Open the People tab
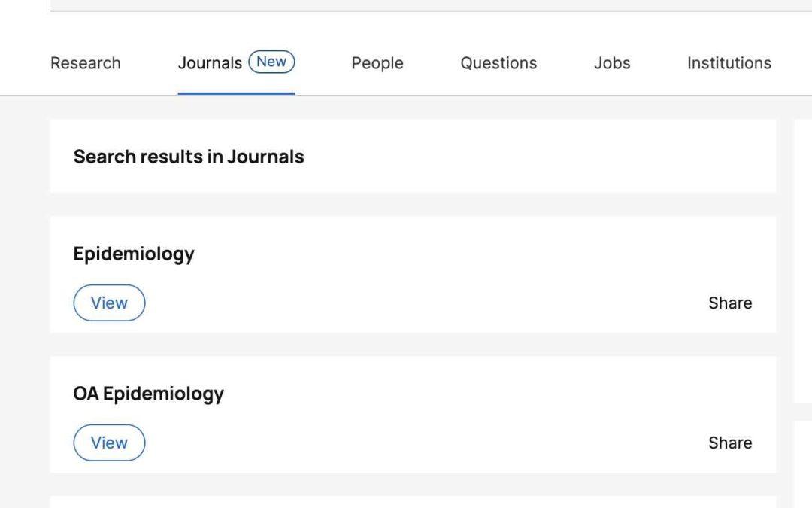The height and width of the screenshot is (508, 812). click(377, 63)
